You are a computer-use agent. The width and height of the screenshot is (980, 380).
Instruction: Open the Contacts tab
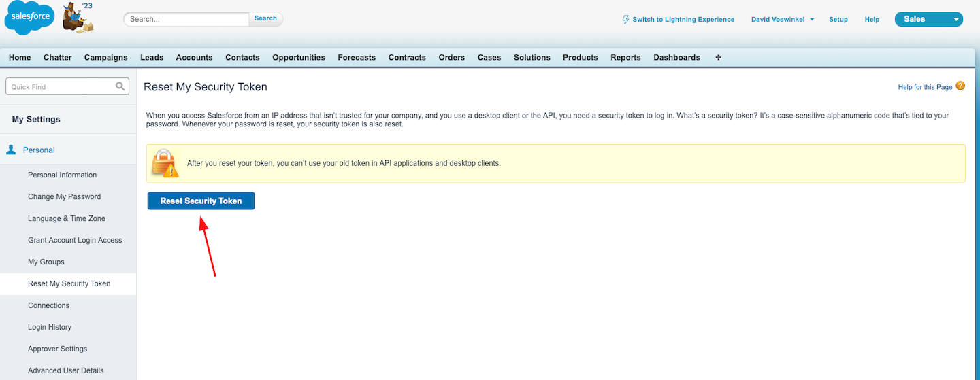242,58
